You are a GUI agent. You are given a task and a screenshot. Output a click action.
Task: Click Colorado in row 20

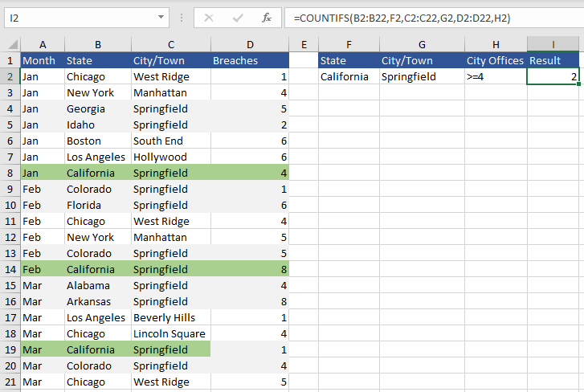pos(97,365)
